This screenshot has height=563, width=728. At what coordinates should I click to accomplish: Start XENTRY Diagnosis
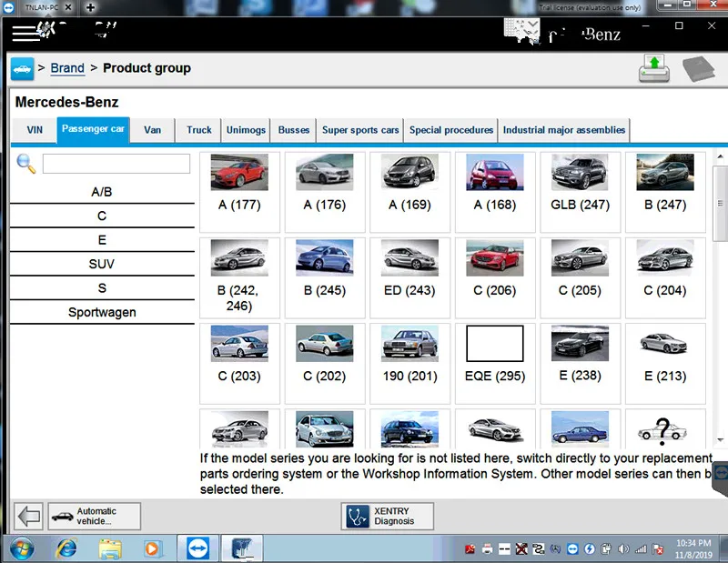[387, 517]
